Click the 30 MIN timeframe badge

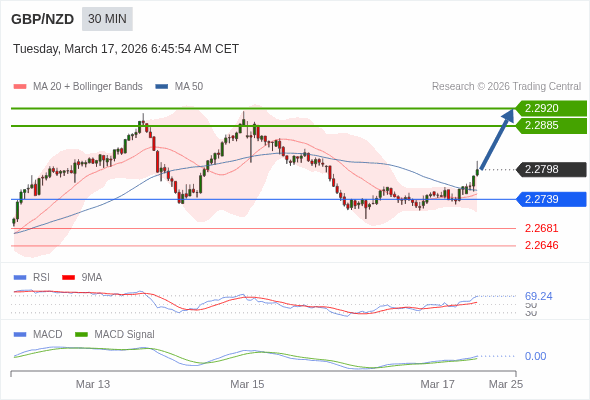tap(107, 19)
